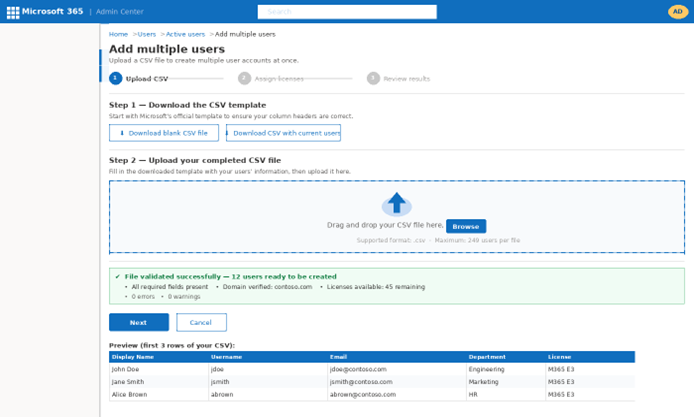Click the jsmith@contoso.com email cell
The width and height of the screenshot is (694, 417).
[x=397, y=382]
